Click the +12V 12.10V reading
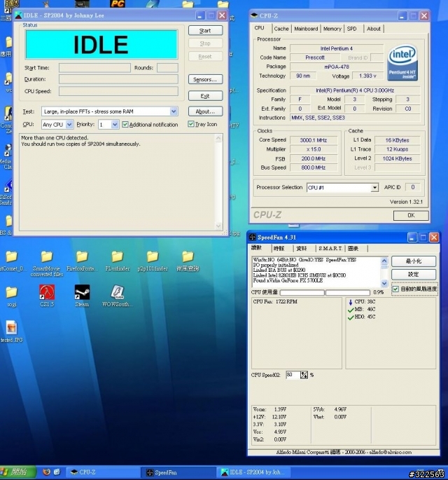 (269, 417)
